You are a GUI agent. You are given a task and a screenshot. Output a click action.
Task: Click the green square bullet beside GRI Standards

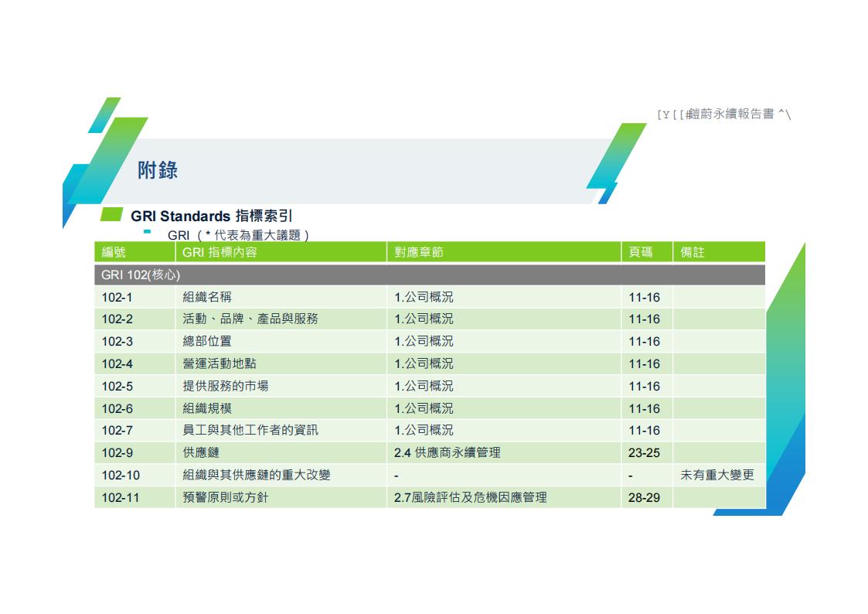tap(111, 214)
